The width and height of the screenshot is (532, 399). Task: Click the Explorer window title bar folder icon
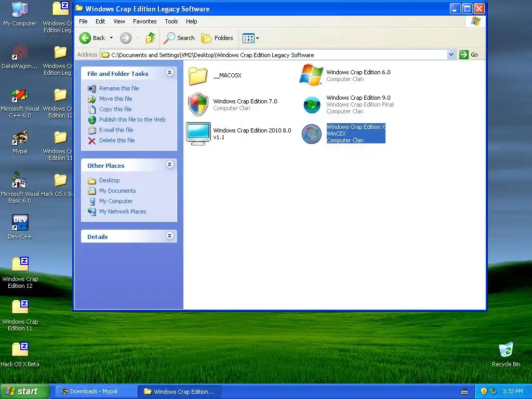(79, 8)
